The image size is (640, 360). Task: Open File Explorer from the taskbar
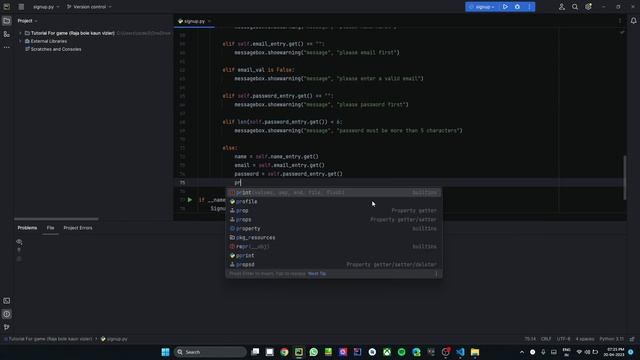click(x=475, y=352)
